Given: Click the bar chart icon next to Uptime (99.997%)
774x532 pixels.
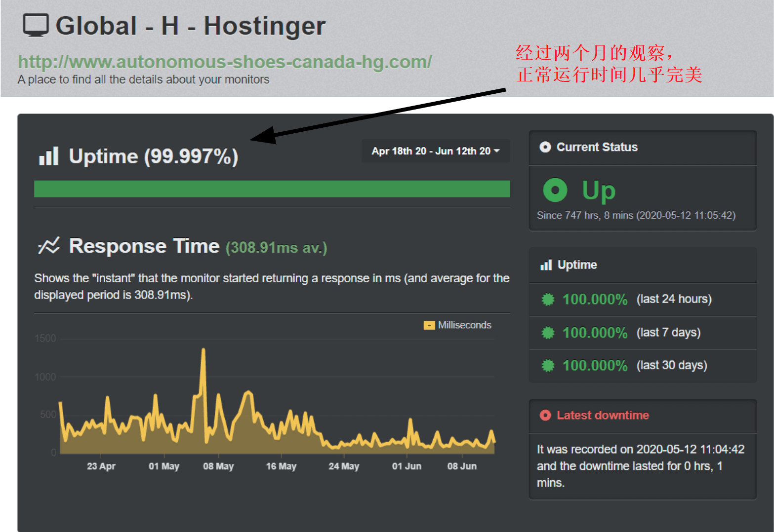Looking at the screenshot, I should [48, 156].
